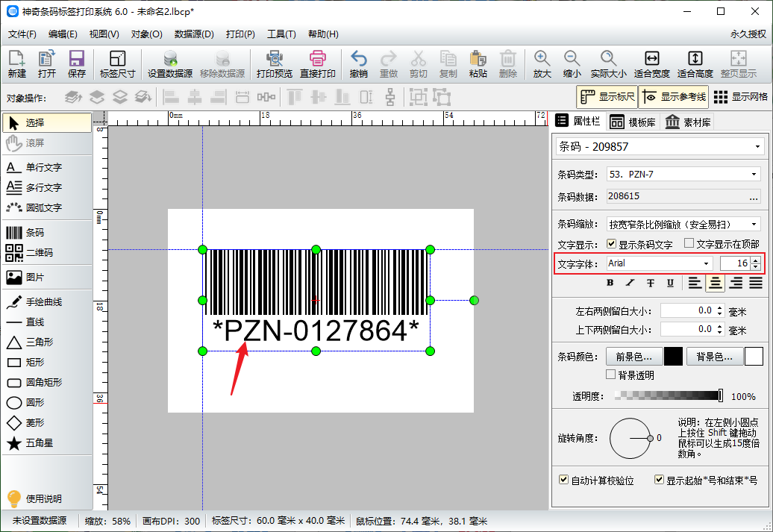Apply bold to barcode text
The height and width of the screenshot is (532, 773).
pos(610,283)
